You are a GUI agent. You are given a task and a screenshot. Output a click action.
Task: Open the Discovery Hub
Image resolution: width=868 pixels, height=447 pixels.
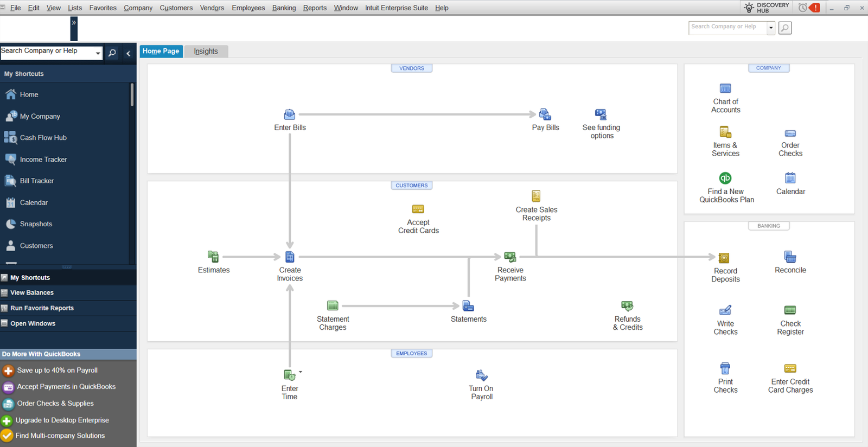pyautogui.click(x=766, y=8)
